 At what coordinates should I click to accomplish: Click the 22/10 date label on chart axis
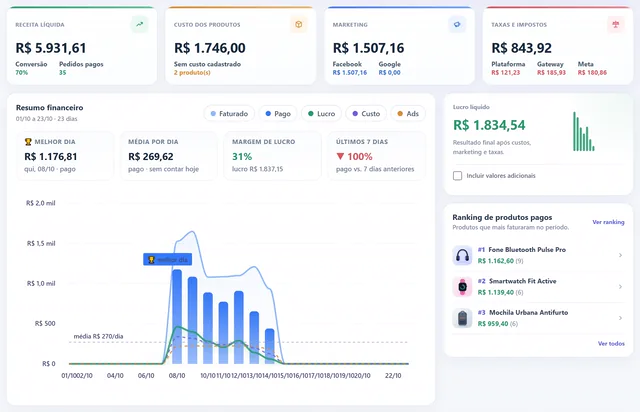coord(393,376)
